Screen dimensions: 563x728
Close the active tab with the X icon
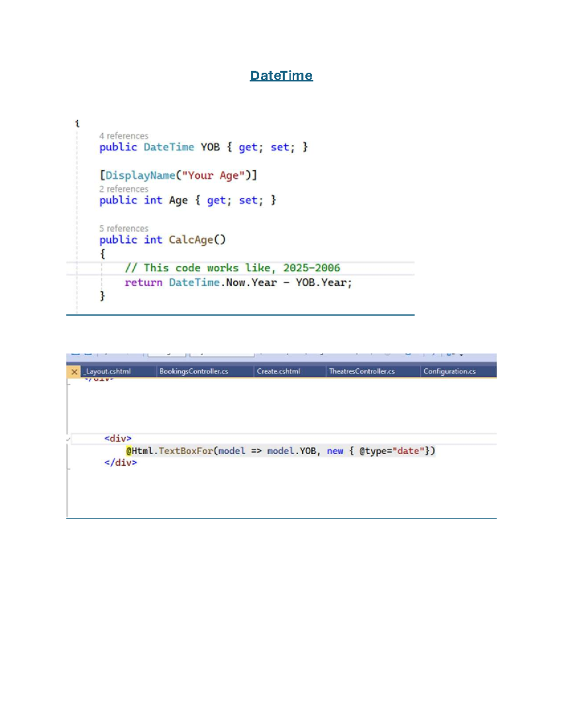(x=74, y=372)
